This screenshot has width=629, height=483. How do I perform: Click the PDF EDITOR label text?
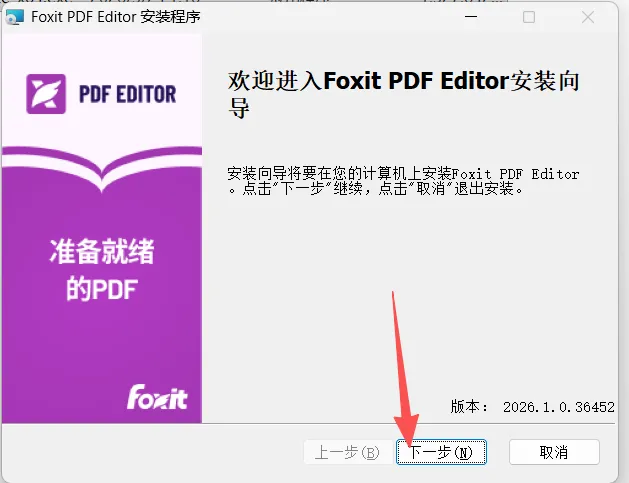(x=128, y=94)
